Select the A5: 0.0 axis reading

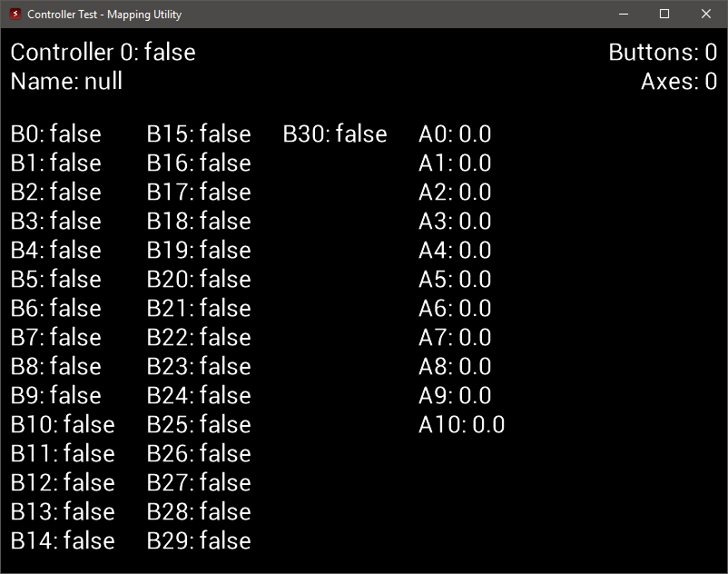pos(455,279)
